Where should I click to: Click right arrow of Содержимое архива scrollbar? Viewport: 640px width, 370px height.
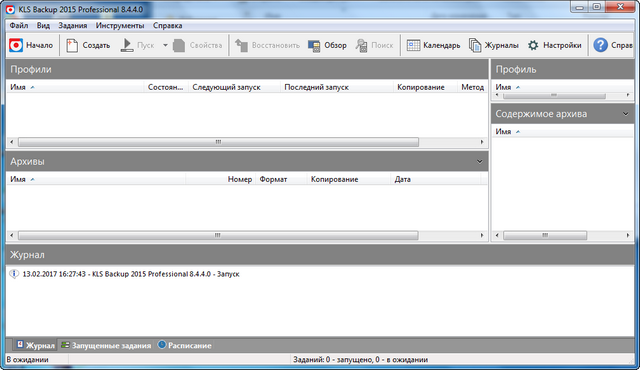[x=628, y=235]
